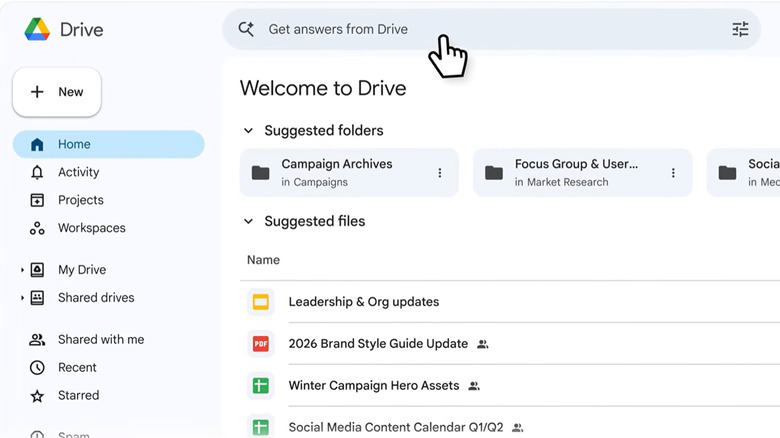Click the Workspaces circles icon
This screenshot has width=780, height=438.
pos(37,228)
